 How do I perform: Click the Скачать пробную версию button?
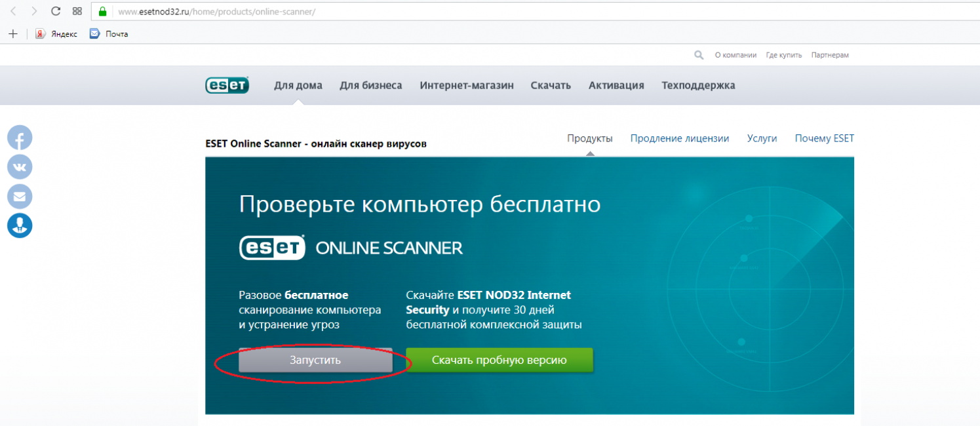(x=500, y=360)
